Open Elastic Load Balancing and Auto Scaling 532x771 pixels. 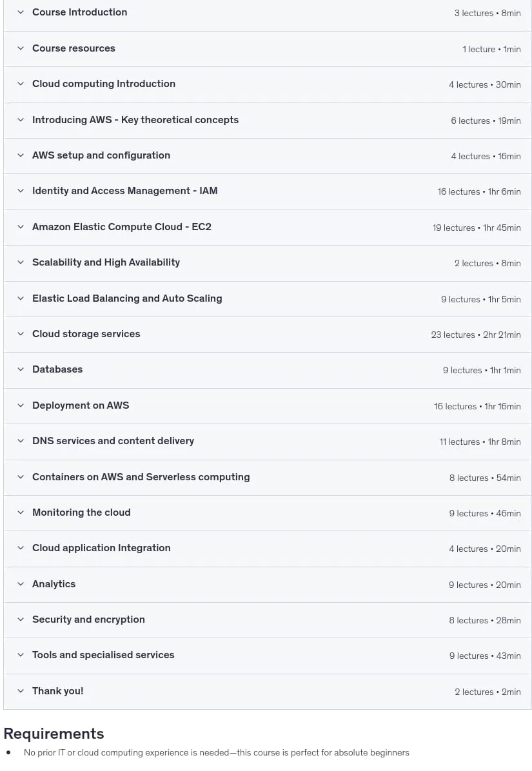268,299
